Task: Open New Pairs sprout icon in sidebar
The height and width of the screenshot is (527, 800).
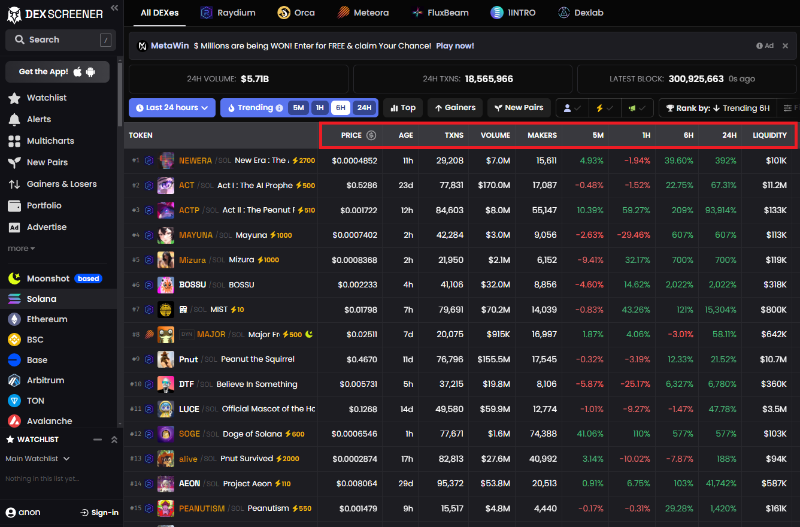Action: coord(14,162)
